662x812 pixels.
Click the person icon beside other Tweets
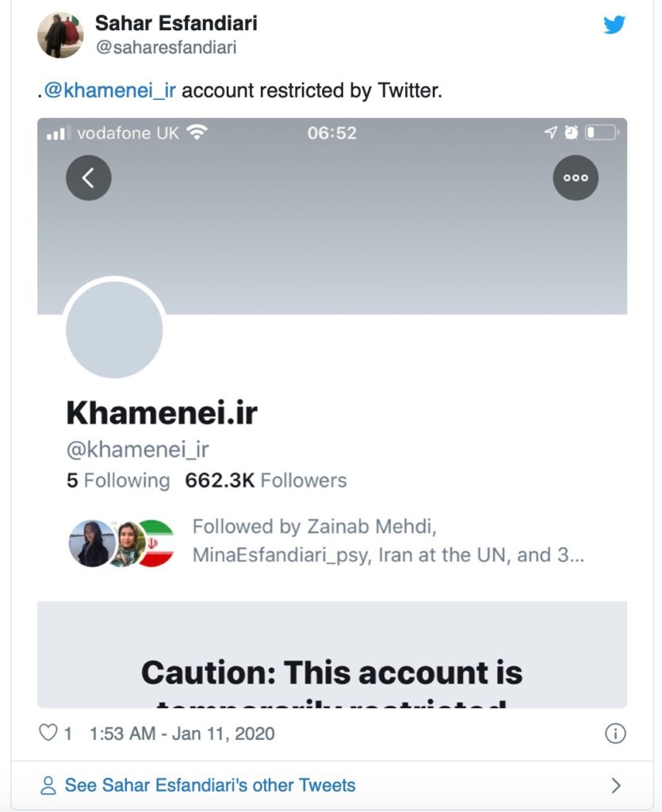click(x=48, y=786)
